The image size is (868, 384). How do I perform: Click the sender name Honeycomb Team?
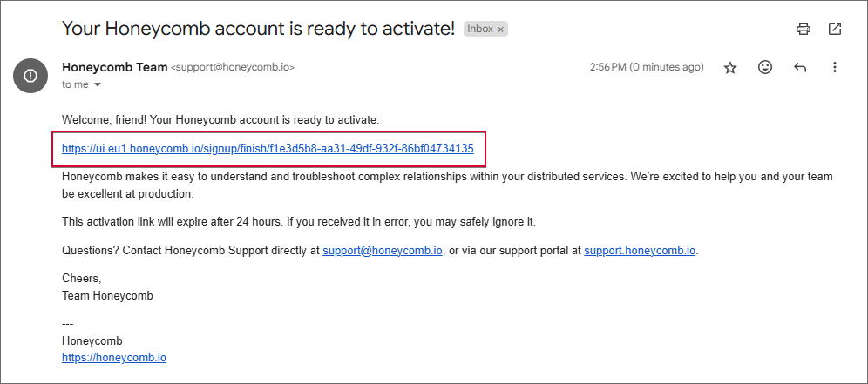pos(114,68)
